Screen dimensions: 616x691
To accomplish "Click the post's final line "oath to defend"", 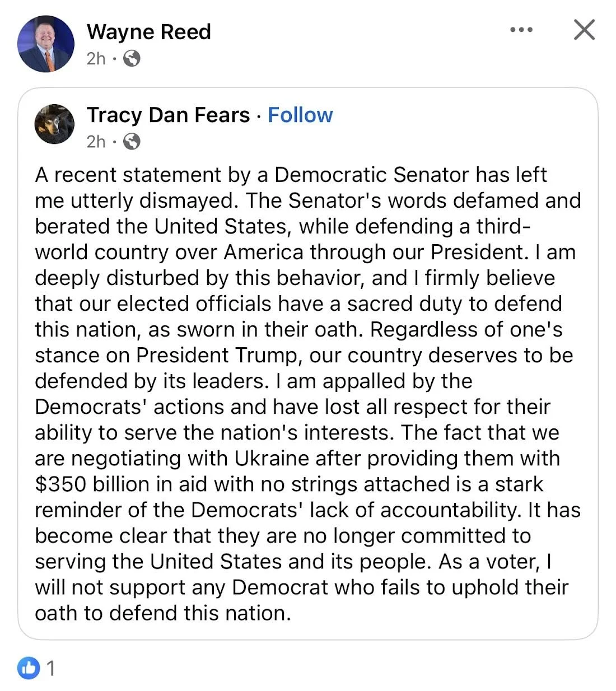I will pos(162,613).
